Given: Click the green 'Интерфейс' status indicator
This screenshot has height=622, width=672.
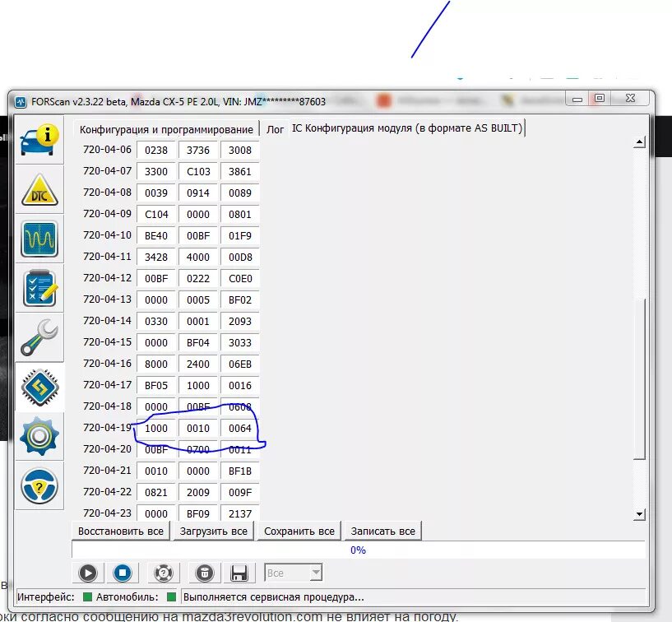Looking at the screenshot, I should pyautogui.click(x=87, y=596).
